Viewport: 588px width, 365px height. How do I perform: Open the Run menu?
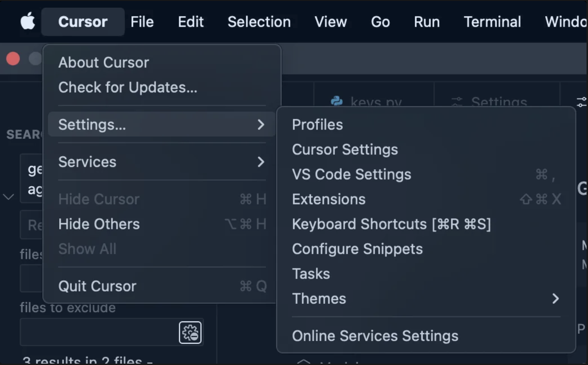point(427,22)
